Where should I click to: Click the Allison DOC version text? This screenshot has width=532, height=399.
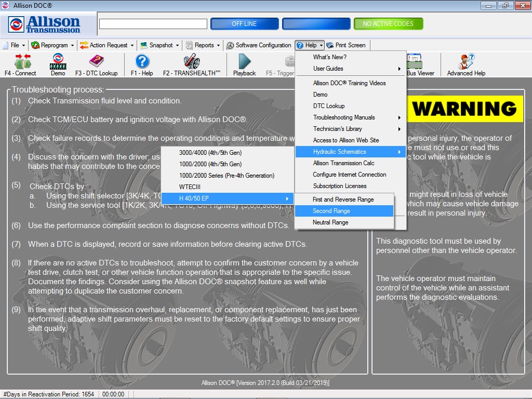(265, 383)
